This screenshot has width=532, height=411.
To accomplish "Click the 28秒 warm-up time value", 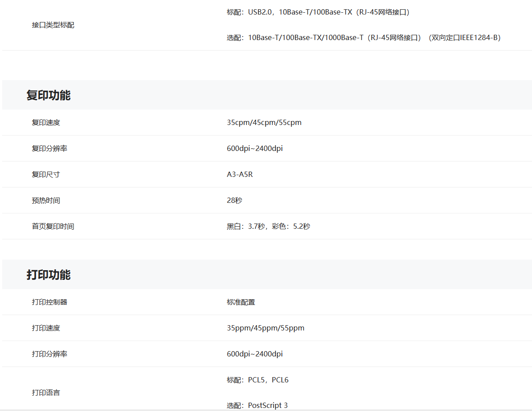I will point(235,200).
